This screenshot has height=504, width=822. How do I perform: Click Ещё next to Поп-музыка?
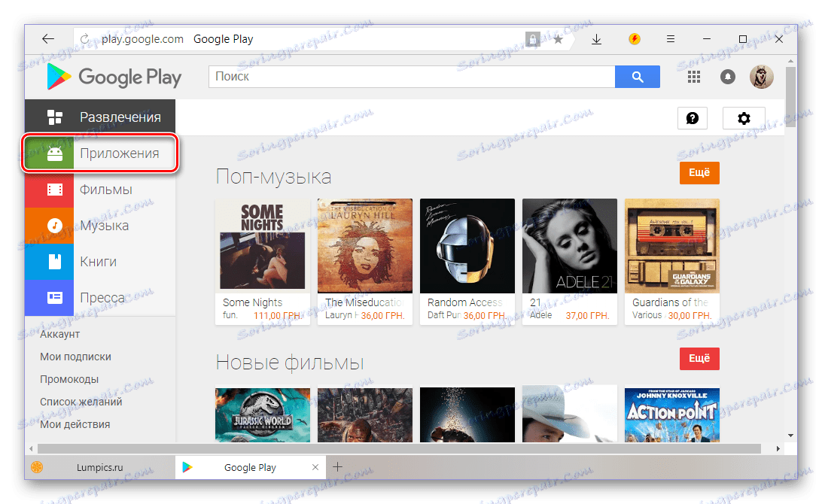click(699, 172)
